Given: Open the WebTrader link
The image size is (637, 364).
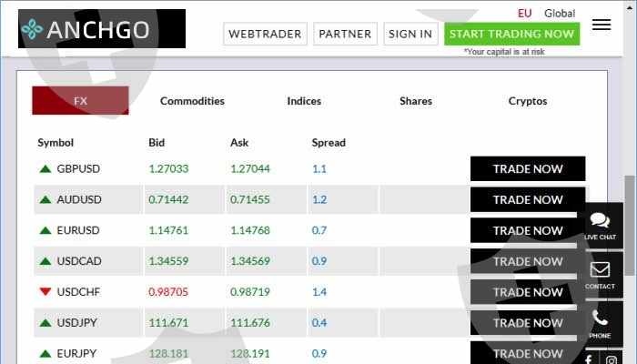Looking at the screenshot, I should coord(265,34).
